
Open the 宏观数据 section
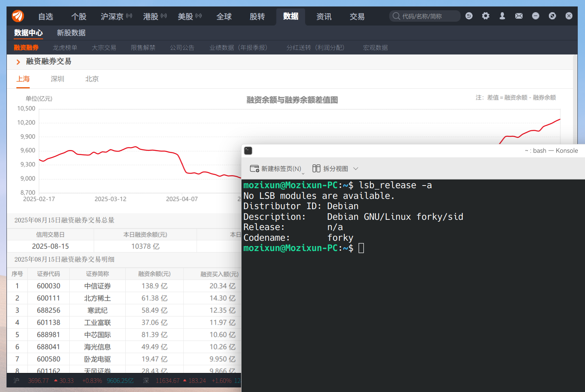(376, 48)
